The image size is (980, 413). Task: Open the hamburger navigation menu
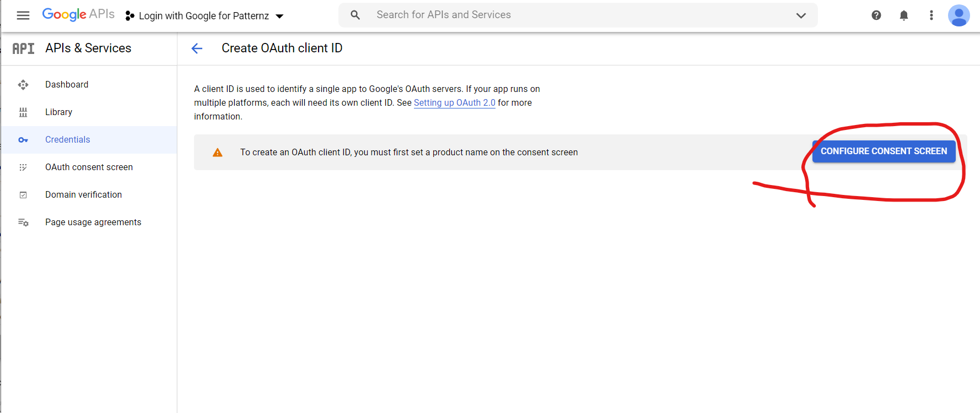pyautogui.click(x=23, y=15)
